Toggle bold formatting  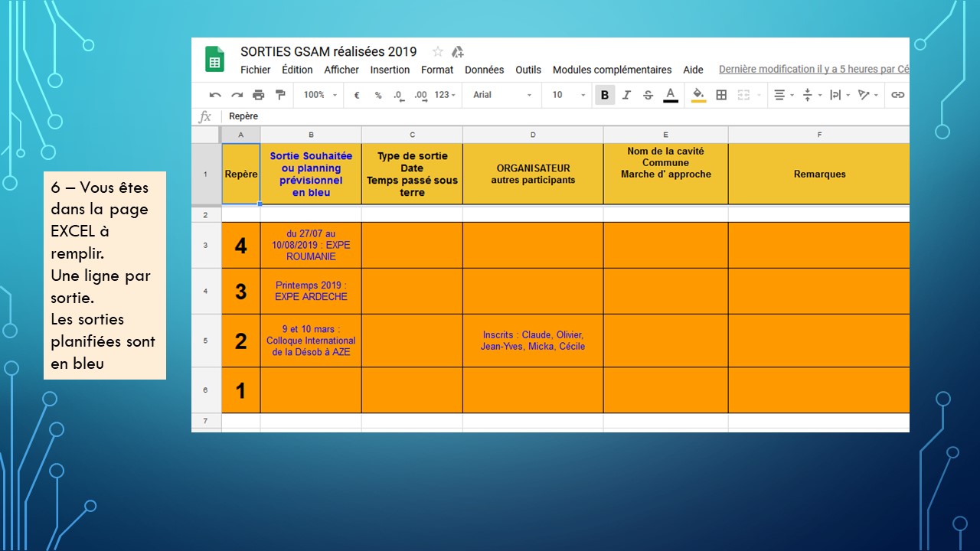(x=605, y=95)
